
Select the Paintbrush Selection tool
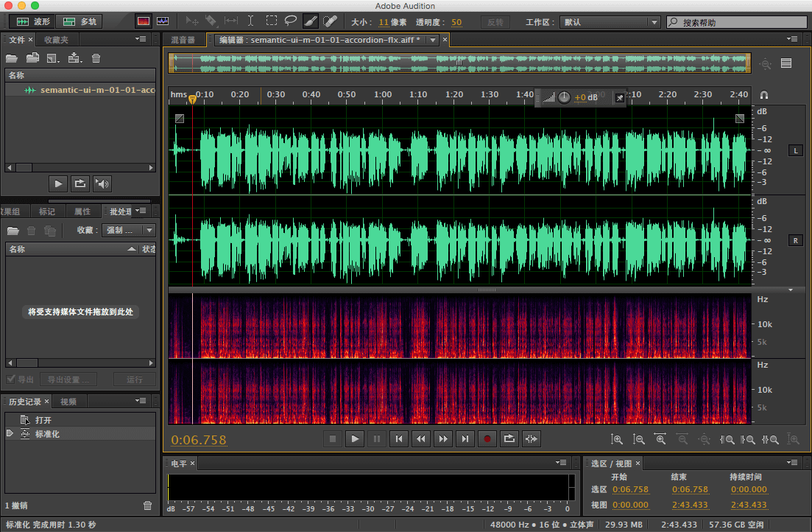310,21
